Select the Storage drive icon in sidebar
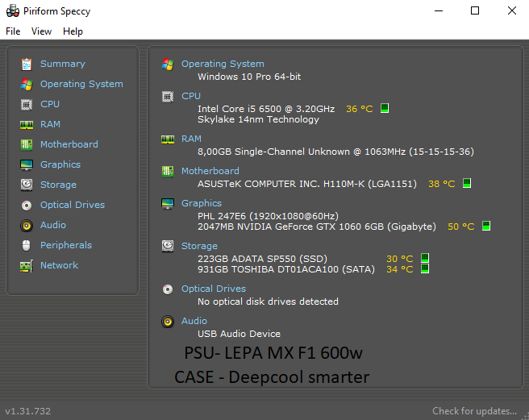The height and width of the screenshot is (420, 529). click(x=27, y=185)
